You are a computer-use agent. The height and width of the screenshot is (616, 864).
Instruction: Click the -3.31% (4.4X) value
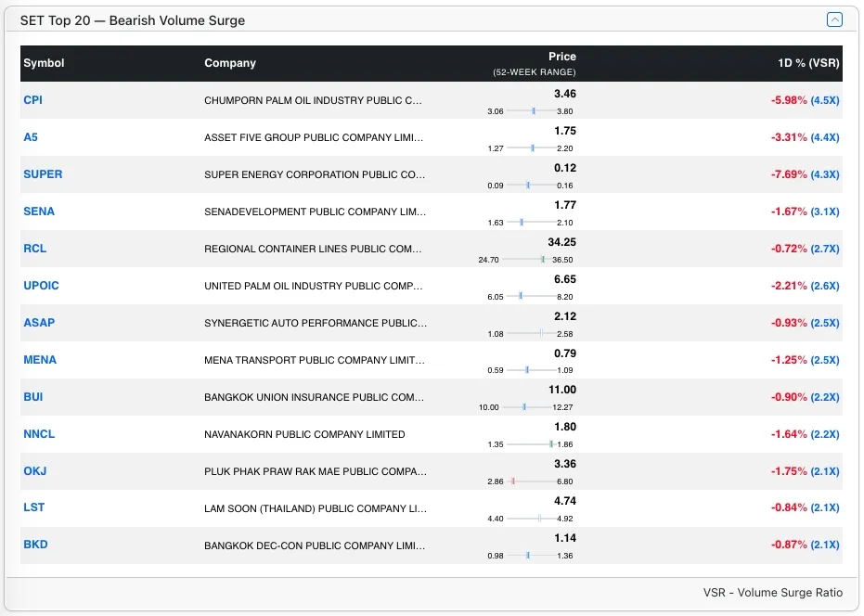(x=805, y=137)
